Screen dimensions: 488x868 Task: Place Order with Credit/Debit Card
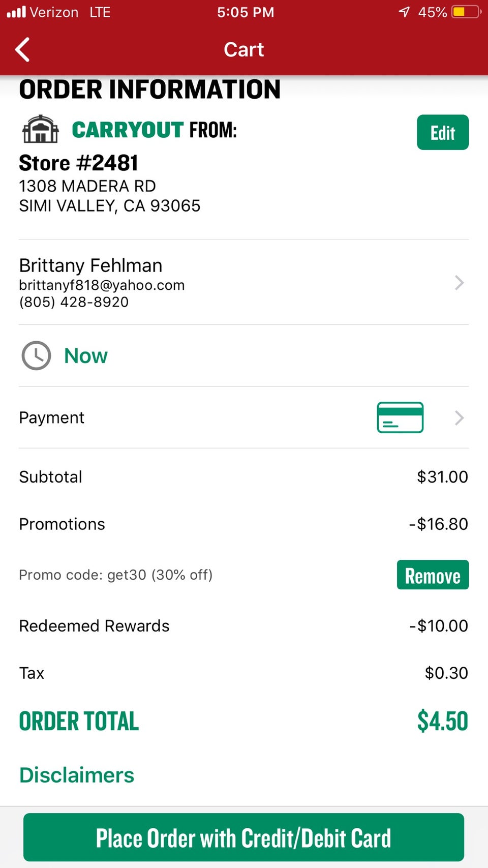[x=243, y=837]
